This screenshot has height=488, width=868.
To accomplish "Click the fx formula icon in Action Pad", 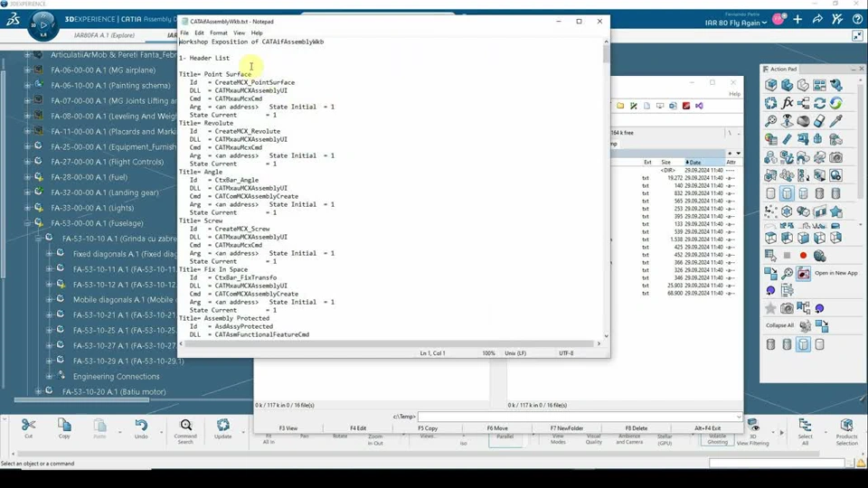I will click(x=788, y=103).
